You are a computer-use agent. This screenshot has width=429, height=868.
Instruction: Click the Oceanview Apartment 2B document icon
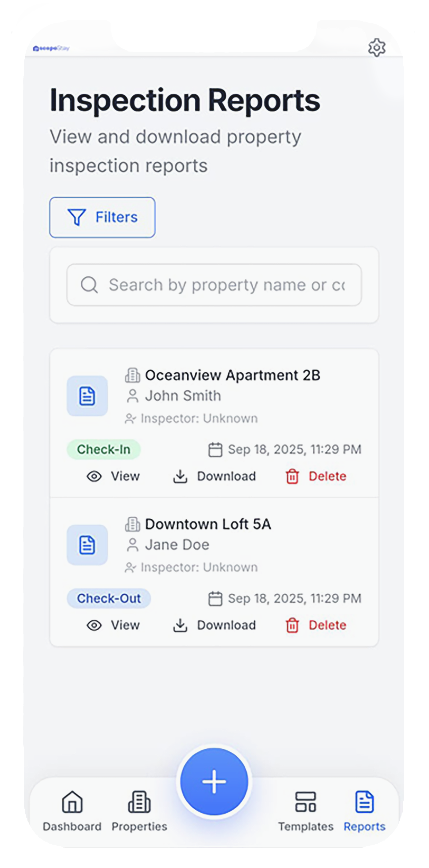[87, 396]
